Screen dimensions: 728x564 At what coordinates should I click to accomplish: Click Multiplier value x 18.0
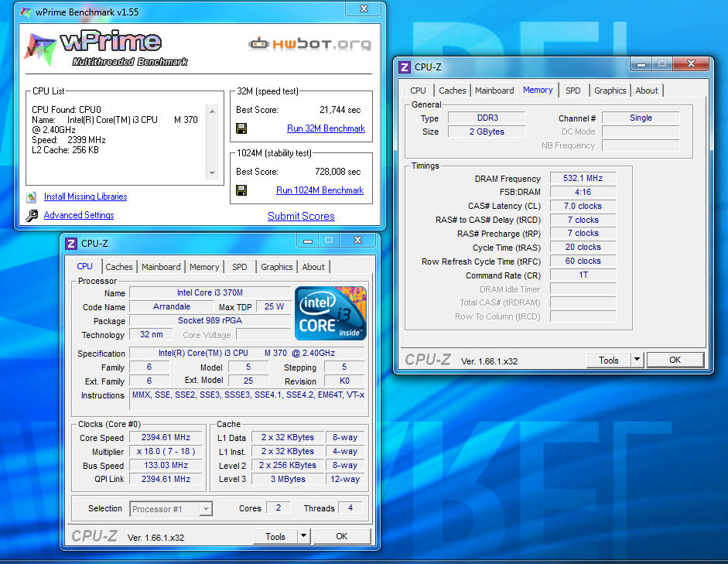(x=166, y=452)
